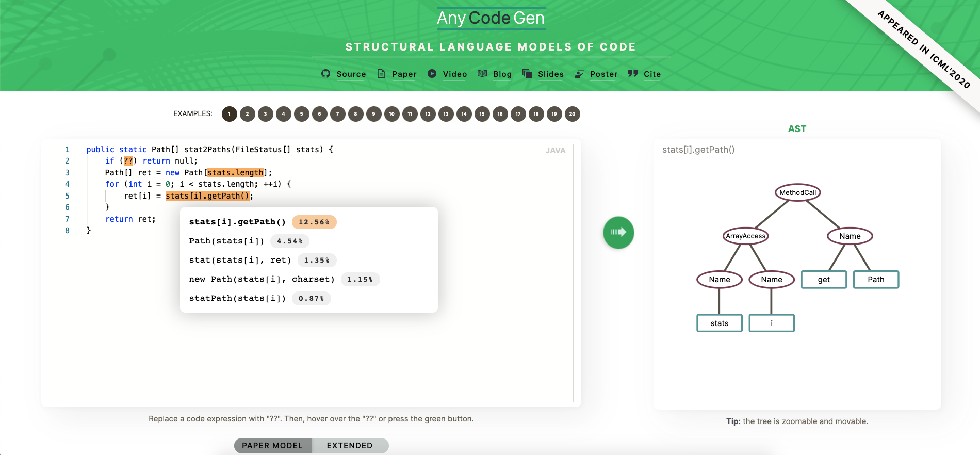
Task: Open the Cite link
Action: [652, 74]
